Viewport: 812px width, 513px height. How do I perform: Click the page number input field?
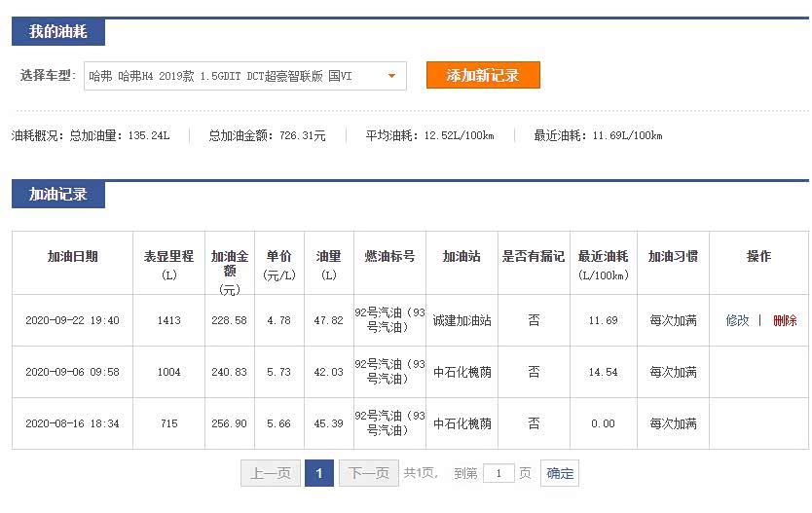tap(498, 474)
